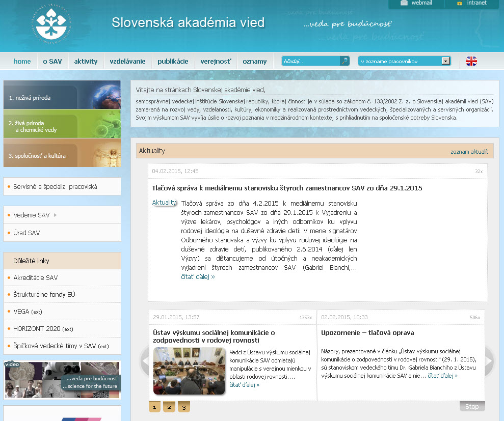Click the search input field
The width and height of the screenshot is (504, 421).
point(311,61)
